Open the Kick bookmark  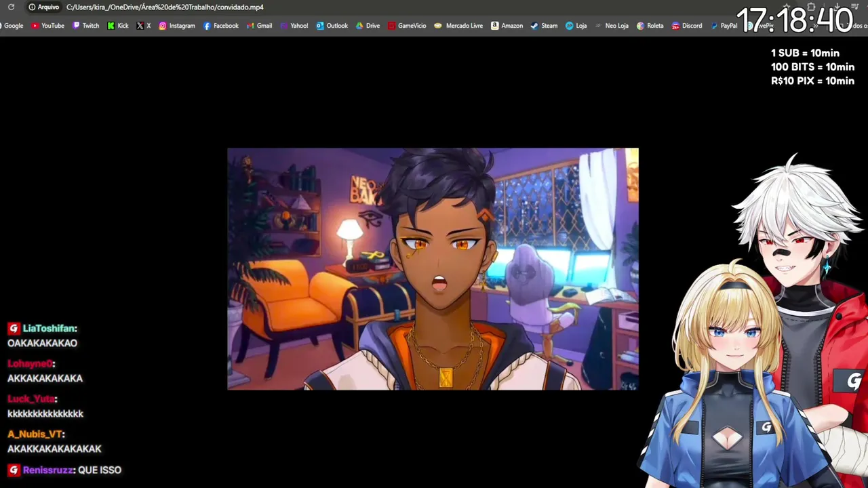(118, 26)
